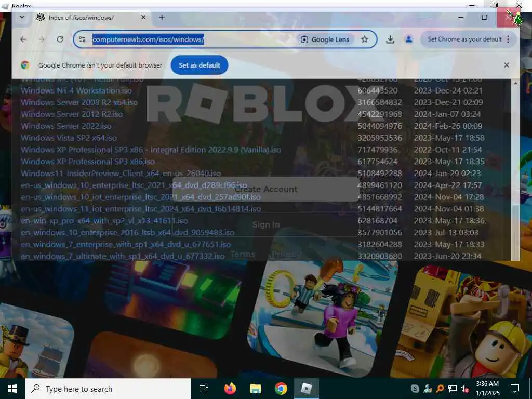
Task: Click date 2024-Nov-04 01:38
Action: [449, 209]
